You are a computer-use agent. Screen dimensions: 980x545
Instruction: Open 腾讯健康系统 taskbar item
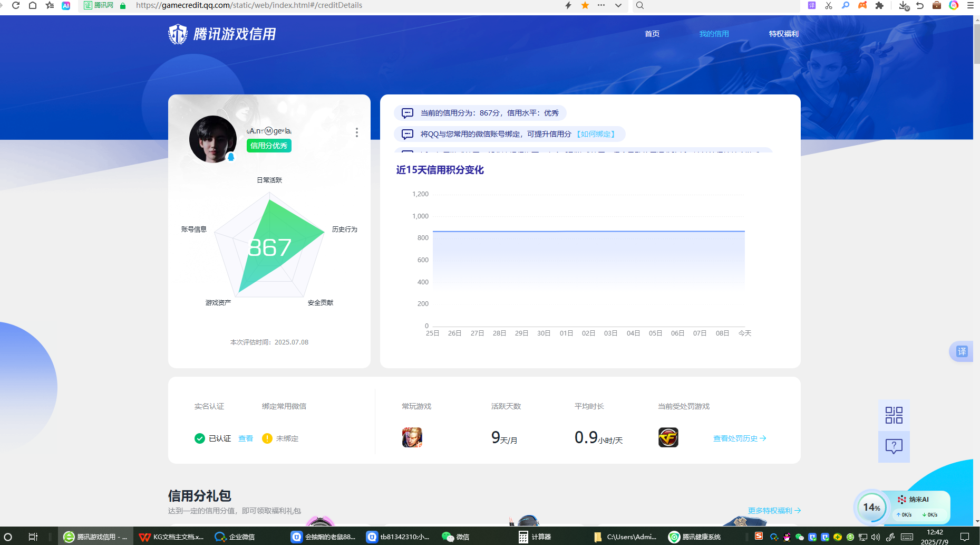[695, 537]
